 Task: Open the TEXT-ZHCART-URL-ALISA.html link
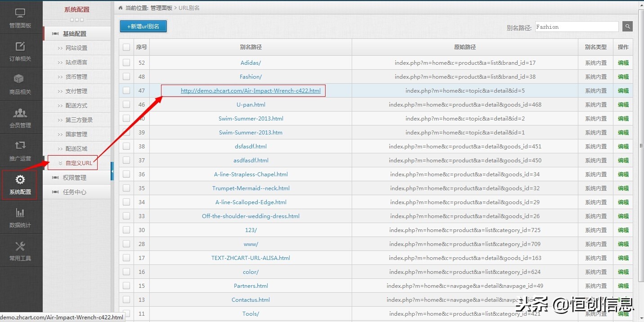pyautogui.click(x=250, y=258)
